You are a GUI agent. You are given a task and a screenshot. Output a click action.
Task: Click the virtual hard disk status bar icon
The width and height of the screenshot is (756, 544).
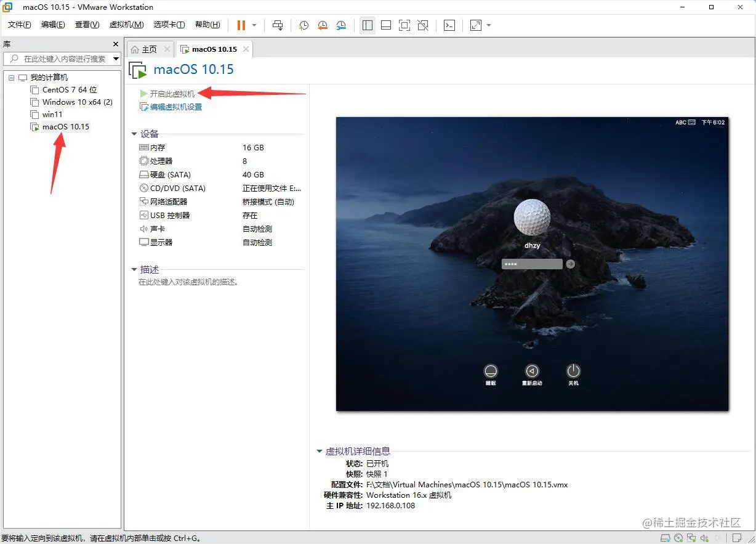tap(665, 537)
